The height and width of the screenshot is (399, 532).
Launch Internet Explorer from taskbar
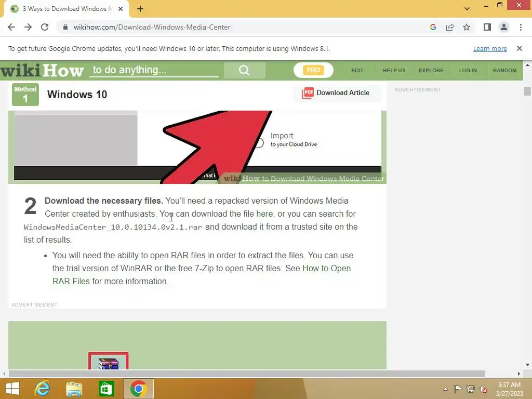43,389
